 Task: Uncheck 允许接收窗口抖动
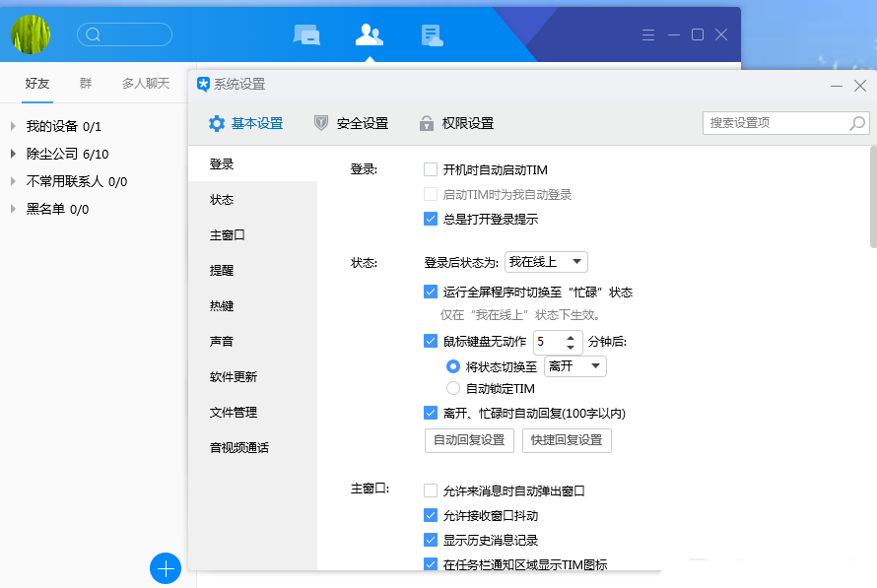pos(430,515)
